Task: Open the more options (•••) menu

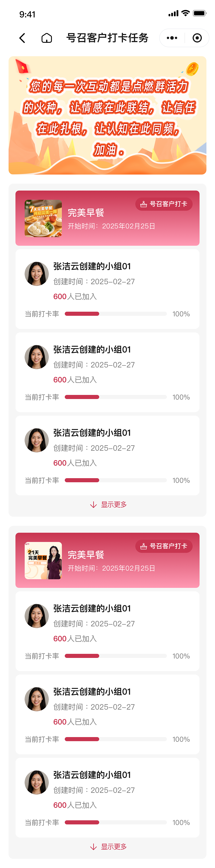Action: [x=172, y=38]
